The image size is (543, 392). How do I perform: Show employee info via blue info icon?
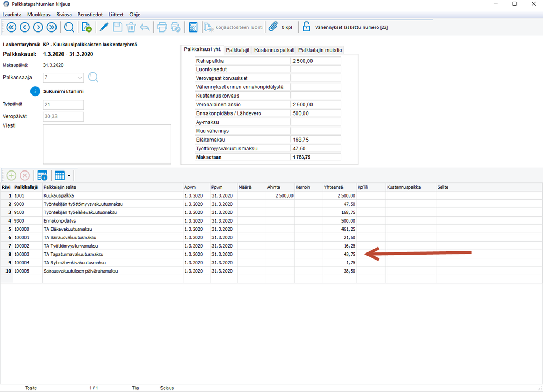[35, 91]
